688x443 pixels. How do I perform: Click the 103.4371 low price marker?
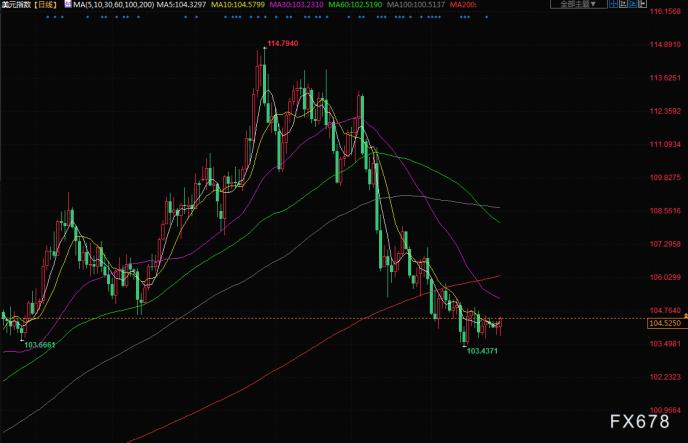[482, 351]
